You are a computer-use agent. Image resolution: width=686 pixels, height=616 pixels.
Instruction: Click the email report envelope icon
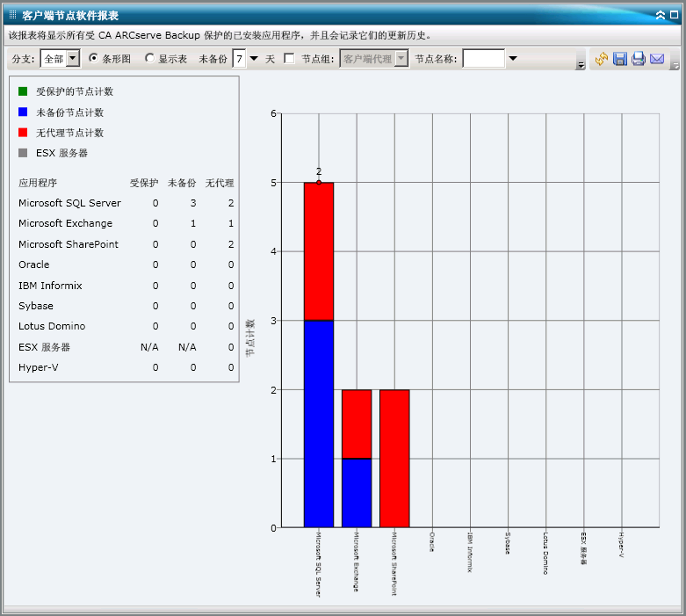point(657,59)
